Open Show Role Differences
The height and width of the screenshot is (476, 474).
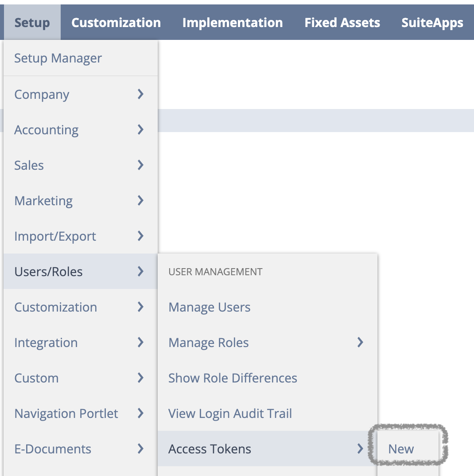point(233,378)
